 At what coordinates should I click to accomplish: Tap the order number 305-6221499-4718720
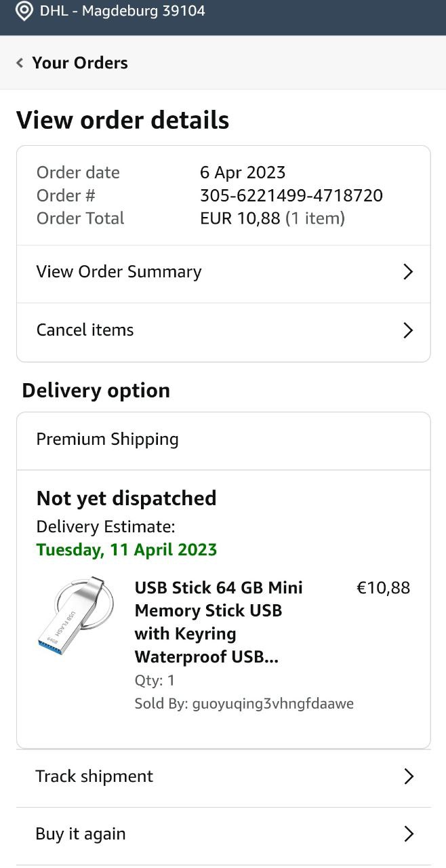coord(291,196)
